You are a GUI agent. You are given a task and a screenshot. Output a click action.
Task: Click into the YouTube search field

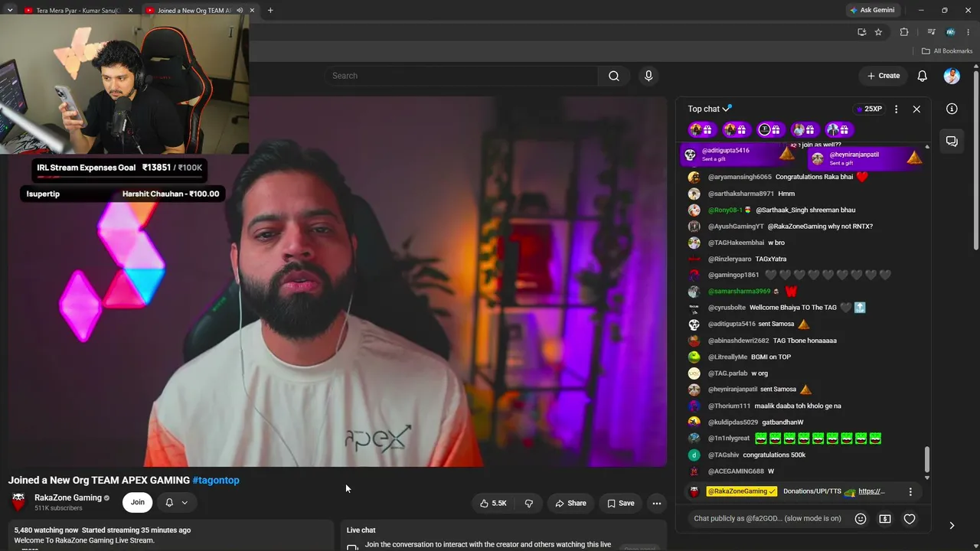[x=462, y=76]
